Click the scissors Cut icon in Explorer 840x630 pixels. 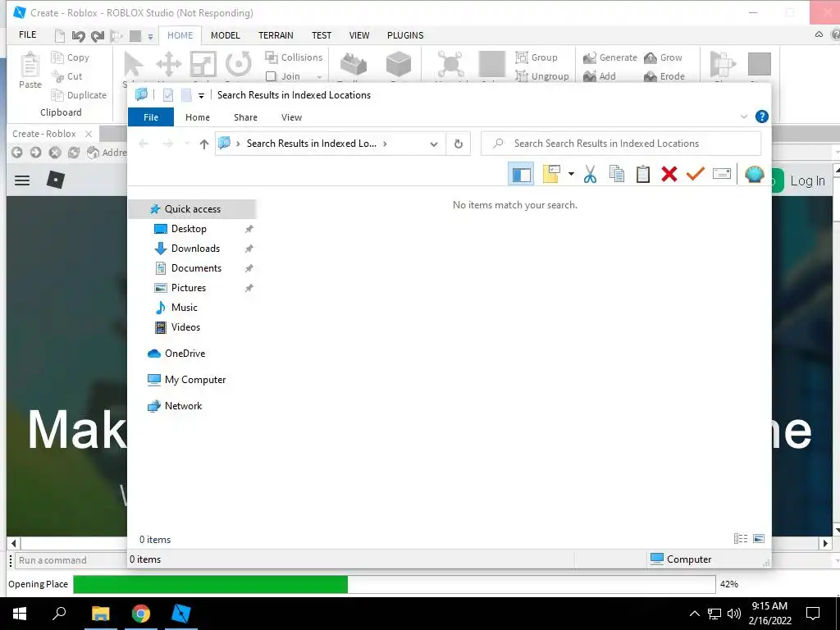[590, 174]
